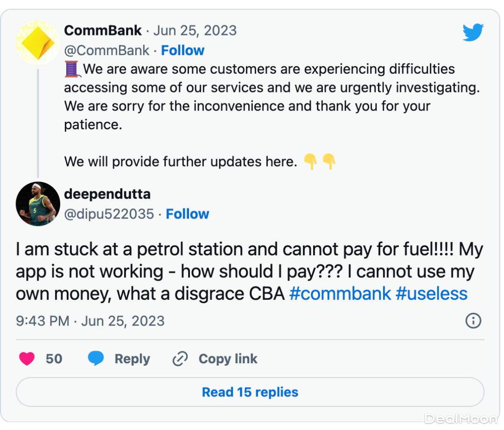The height and width of the screenshot is (430, 504).
Task: Click the Reply text label
Action: coord(132,359)
